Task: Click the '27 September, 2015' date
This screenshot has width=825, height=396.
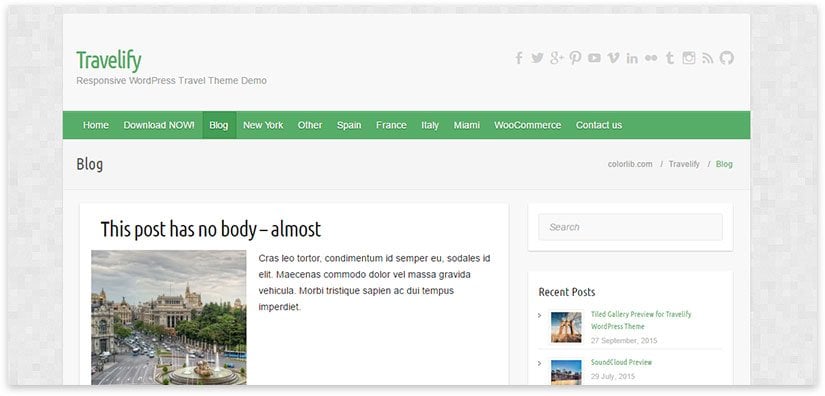Action: tap(624, 341)
